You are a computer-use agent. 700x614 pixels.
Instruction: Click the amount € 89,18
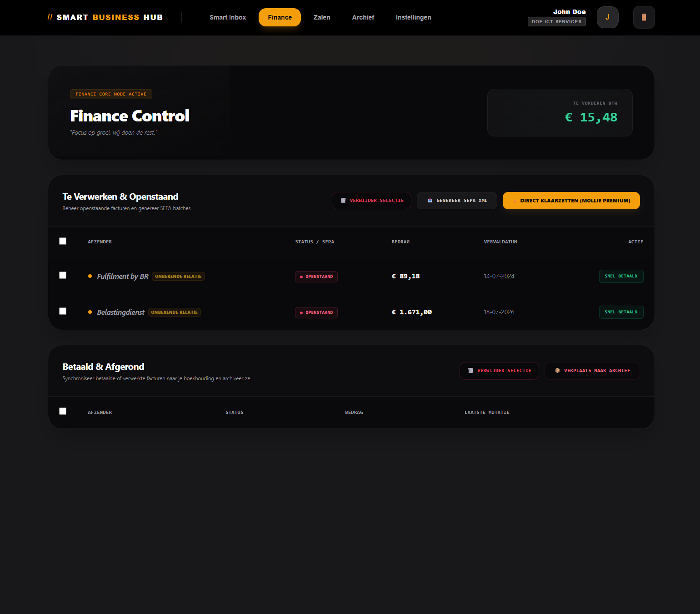click(x=405, y=276)
